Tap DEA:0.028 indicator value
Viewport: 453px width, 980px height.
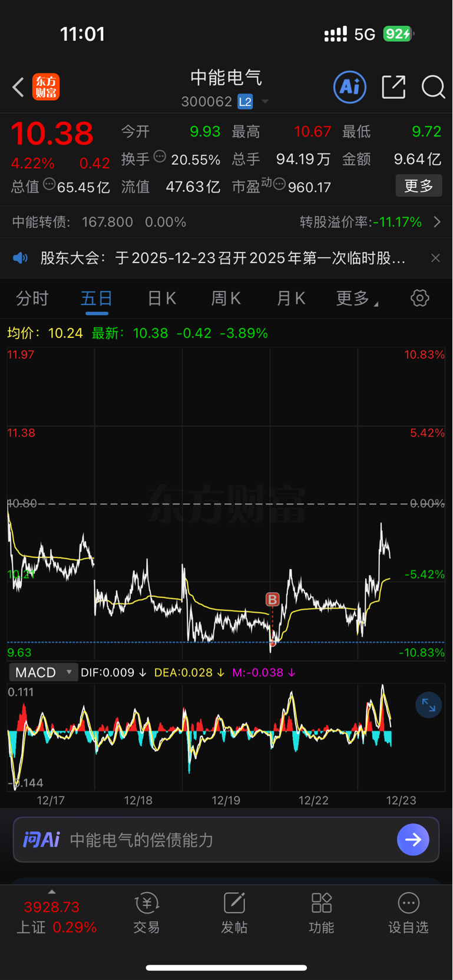click(x=189, y=672)
